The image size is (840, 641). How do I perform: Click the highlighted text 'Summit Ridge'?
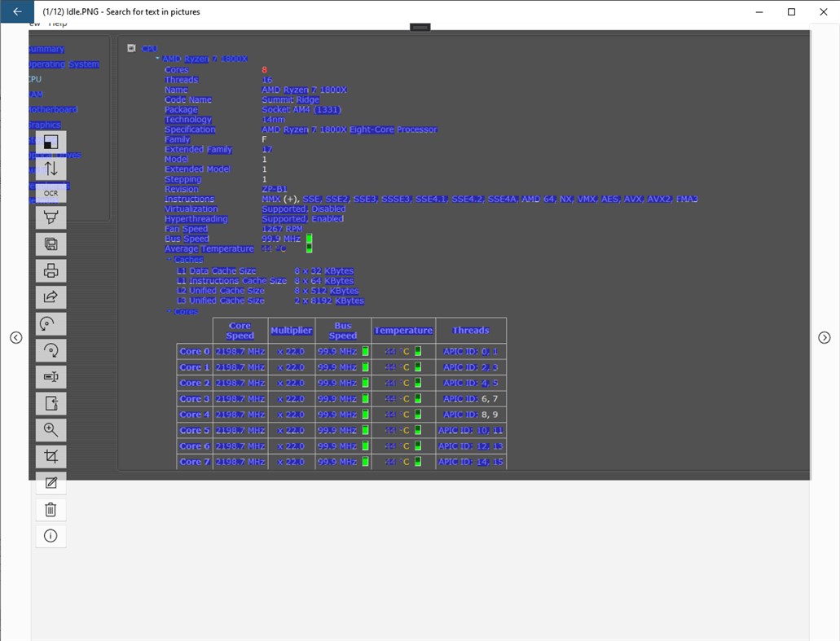click(290, 99)
